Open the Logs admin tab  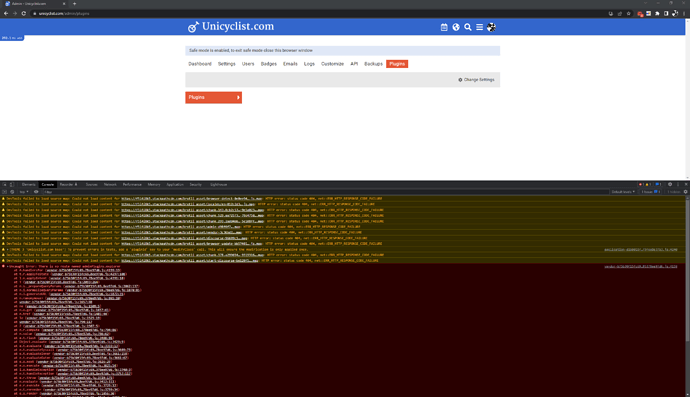tap(309, 64)
